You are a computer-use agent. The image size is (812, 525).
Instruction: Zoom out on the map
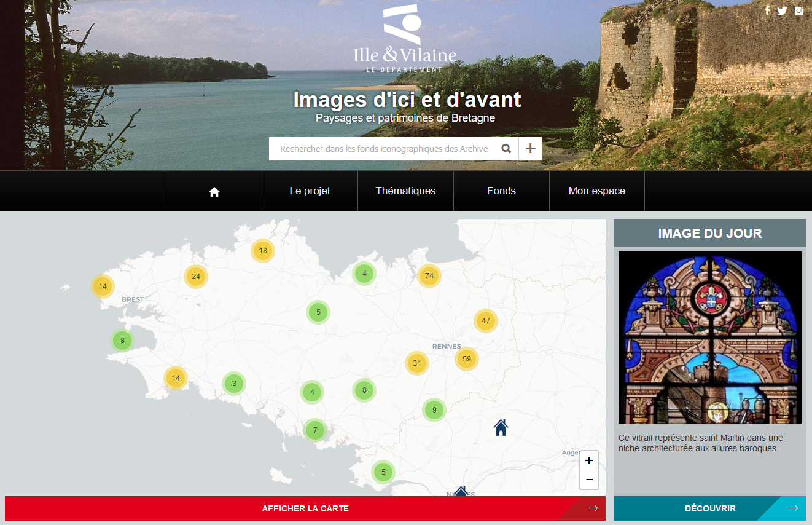pyautogui.click(x=589, y=480)
